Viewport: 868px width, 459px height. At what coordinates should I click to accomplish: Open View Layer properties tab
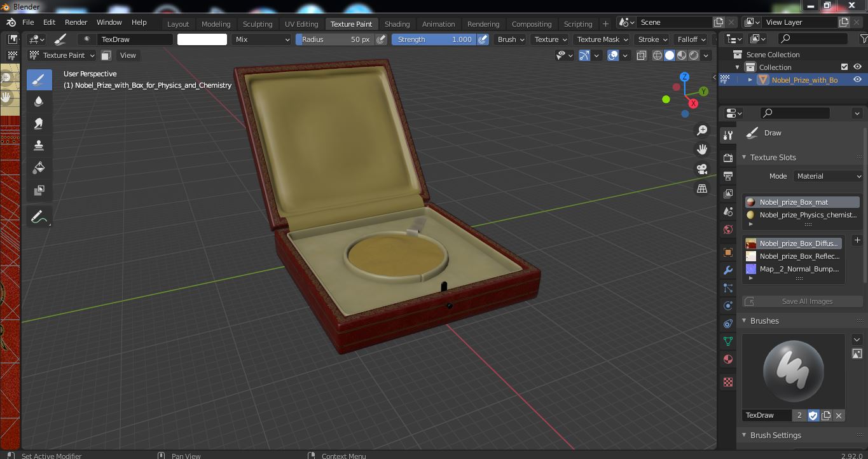point(728,193)
